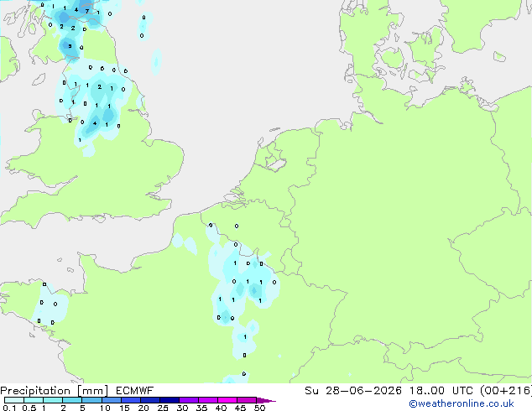This screenshot has width=532, height=411.
Task: Select the 0.5–1 mm legend swatch
Action: click(34, 400)
